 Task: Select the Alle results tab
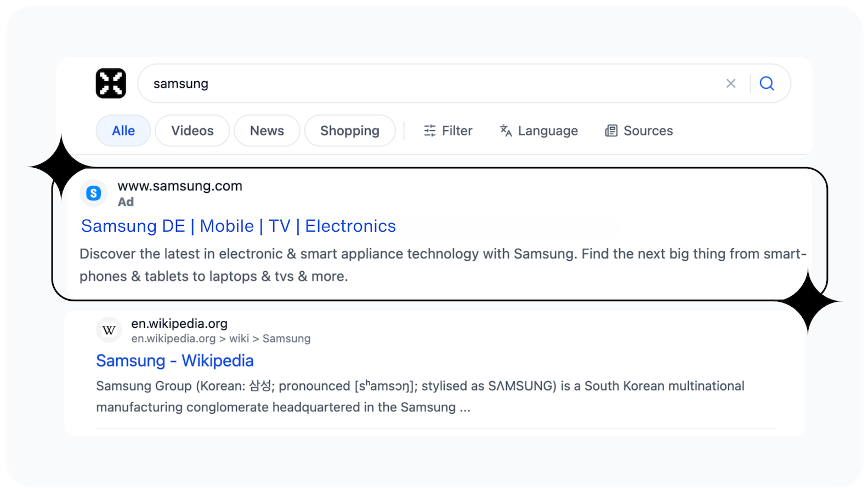tap(123, 130)
